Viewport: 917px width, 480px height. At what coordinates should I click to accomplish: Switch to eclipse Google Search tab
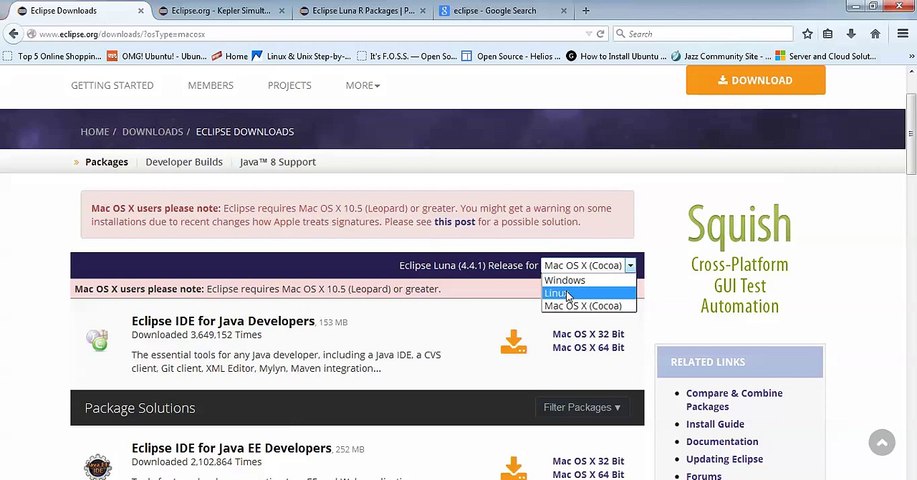(x=503, y=11)
